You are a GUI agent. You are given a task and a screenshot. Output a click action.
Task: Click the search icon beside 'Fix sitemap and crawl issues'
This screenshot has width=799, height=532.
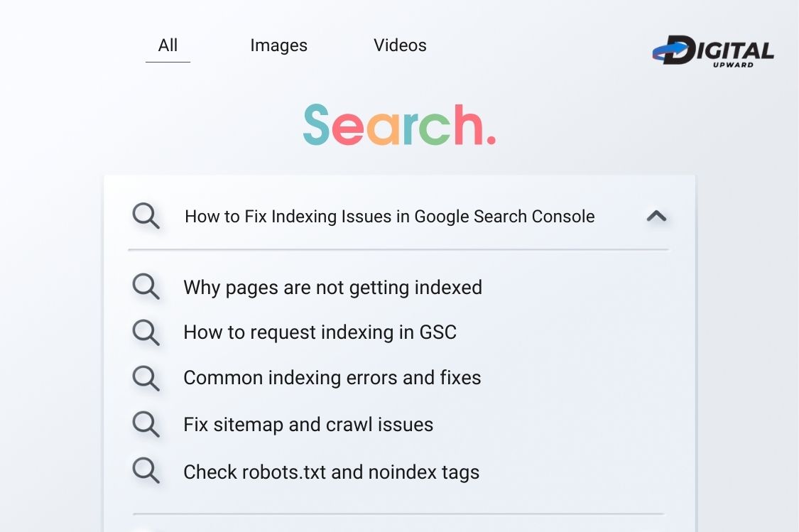coord(146,424)
